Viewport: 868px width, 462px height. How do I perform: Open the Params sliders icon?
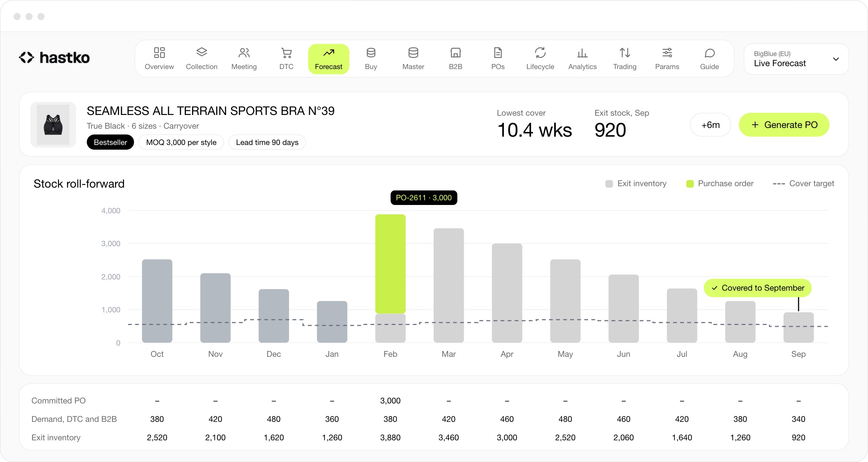pos(667,53)
